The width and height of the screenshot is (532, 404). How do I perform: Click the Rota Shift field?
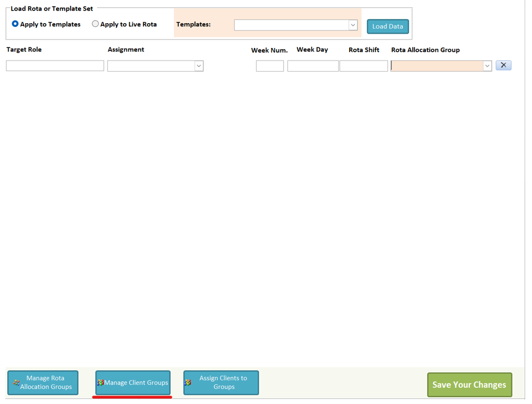(364, 66)
